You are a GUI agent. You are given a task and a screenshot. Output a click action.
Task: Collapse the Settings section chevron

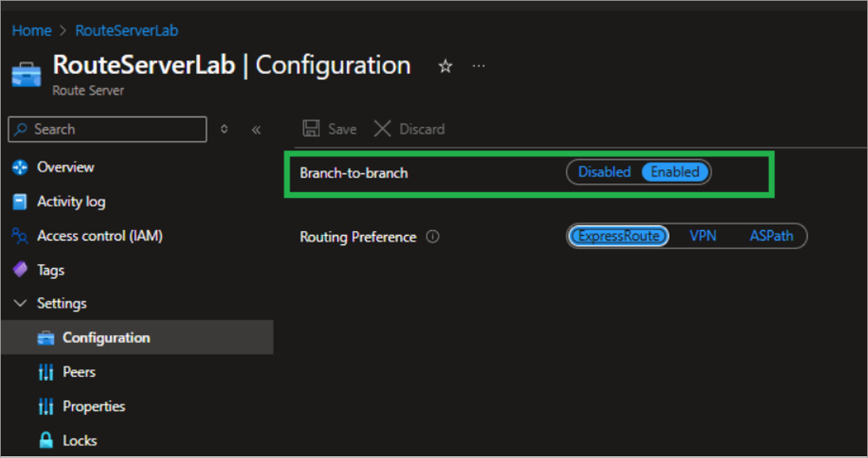(21, 304)
